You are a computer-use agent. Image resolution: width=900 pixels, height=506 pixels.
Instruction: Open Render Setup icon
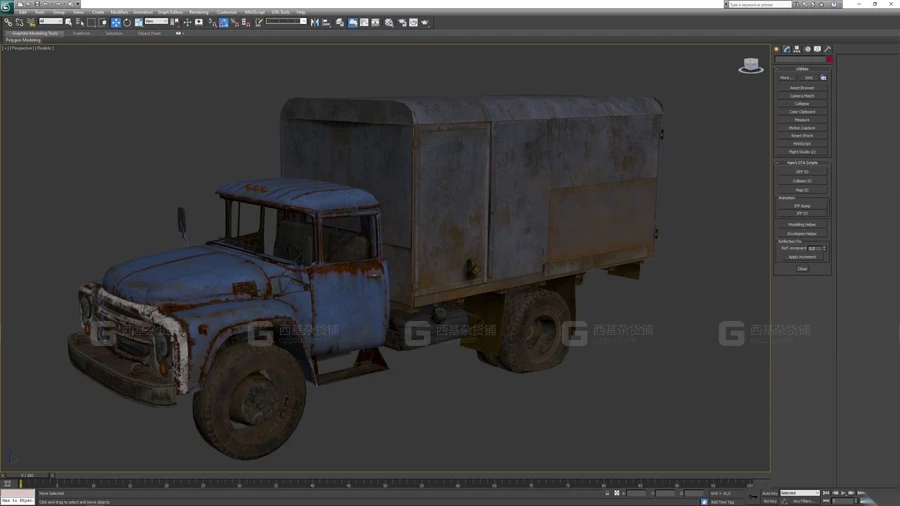click(402, 22)
